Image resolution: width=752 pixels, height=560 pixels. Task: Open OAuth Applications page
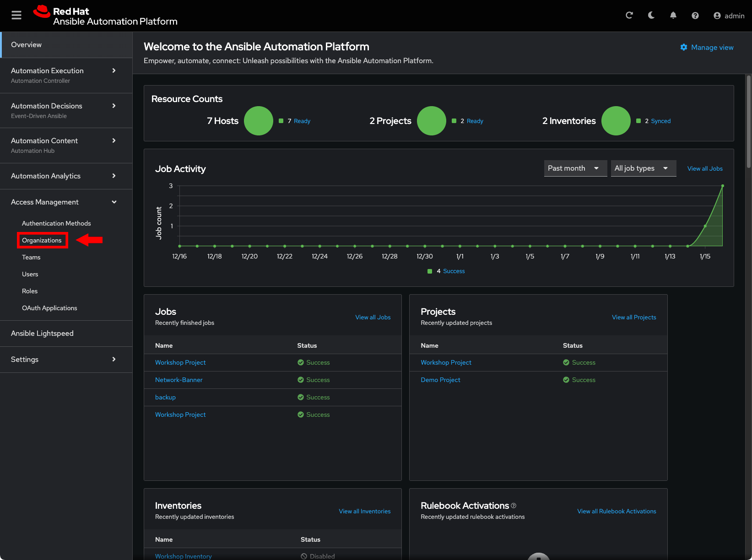[x=49, y=308]
